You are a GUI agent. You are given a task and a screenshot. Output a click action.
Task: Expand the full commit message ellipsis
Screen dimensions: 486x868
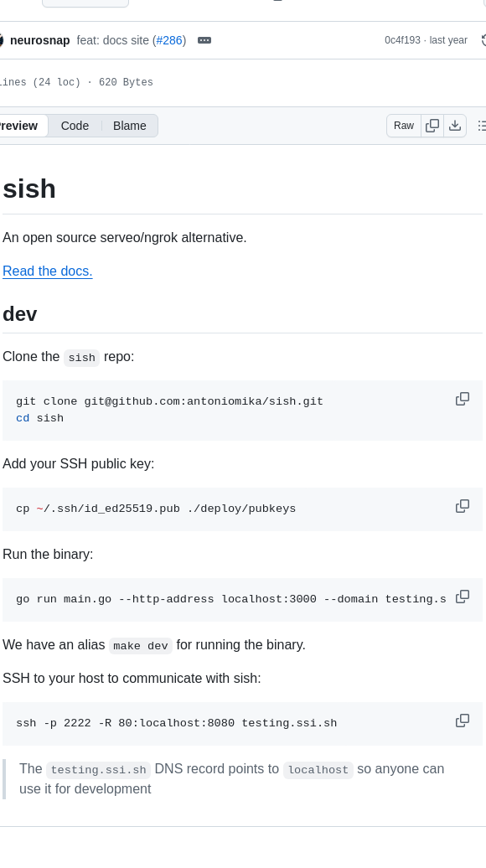coord(204,40)
